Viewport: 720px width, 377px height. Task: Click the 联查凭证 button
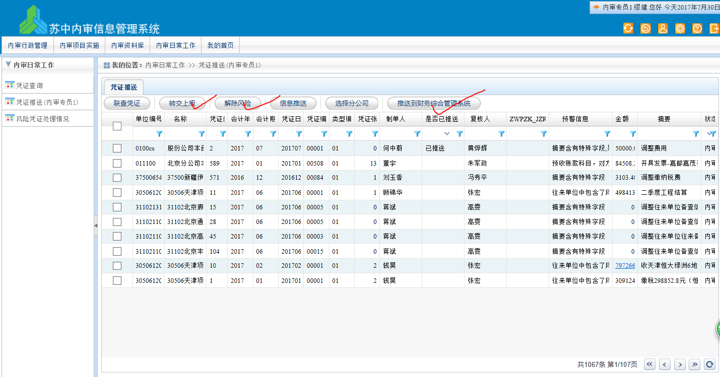point(127,103)
